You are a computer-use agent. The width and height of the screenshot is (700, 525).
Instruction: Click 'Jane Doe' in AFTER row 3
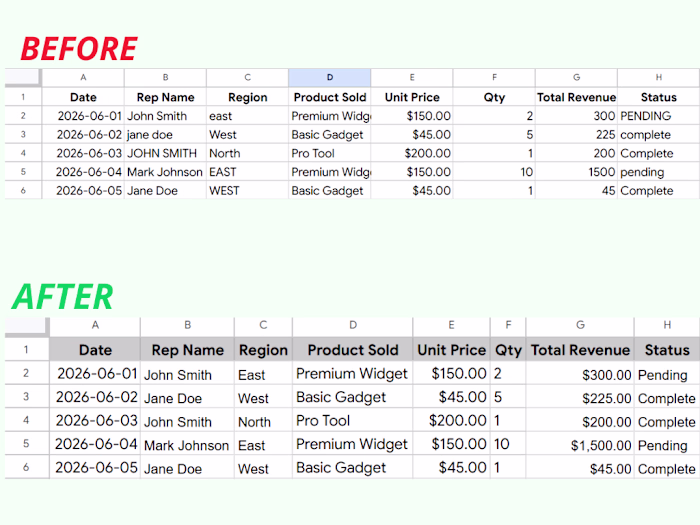coord(187,396)
